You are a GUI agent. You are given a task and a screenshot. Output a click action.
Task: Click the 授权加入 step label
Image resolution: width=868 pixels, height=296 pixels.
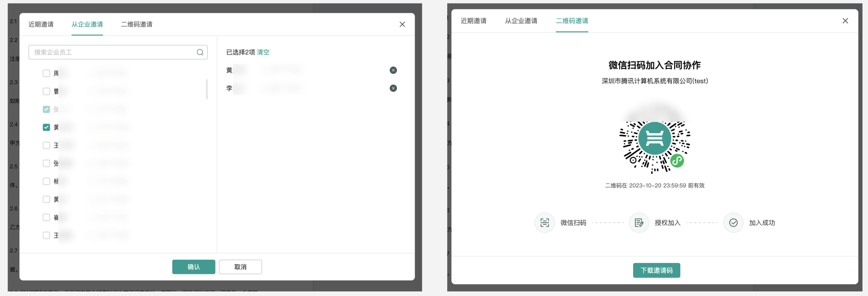click(668, 223)
